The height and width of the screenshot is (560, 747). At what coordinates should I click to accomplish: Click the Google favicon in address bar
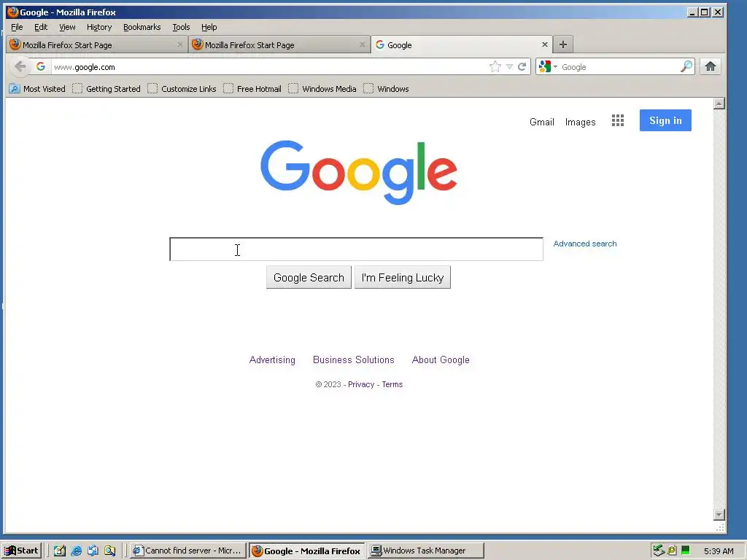[41, 66]
